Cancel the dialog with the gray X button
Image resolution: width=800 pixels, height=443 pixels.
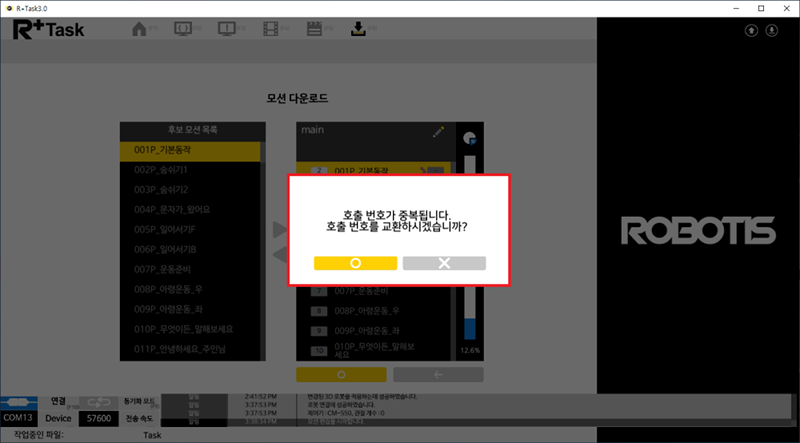pos(444,263)
